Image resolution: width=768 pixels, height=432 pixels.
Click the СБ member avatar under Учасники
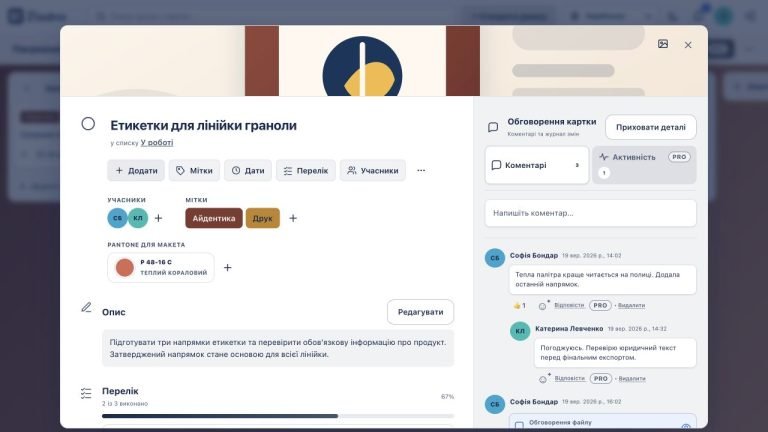click(x=118, y=218)
